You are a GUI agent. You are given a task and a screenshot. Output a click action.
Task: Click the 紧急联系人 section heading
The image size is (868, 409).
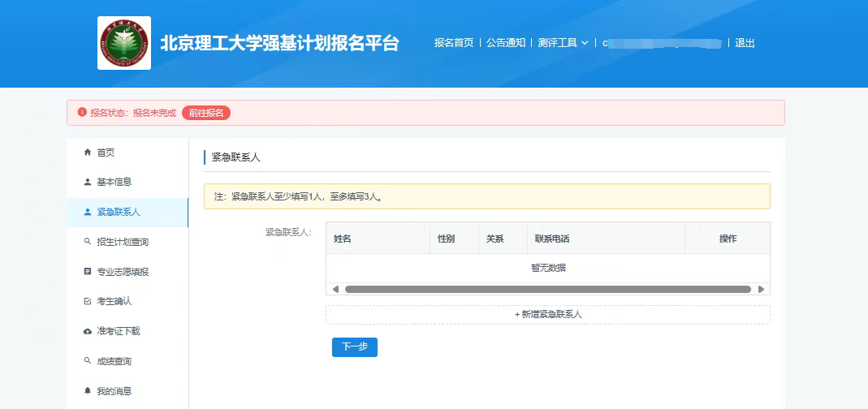coord(235,157)
